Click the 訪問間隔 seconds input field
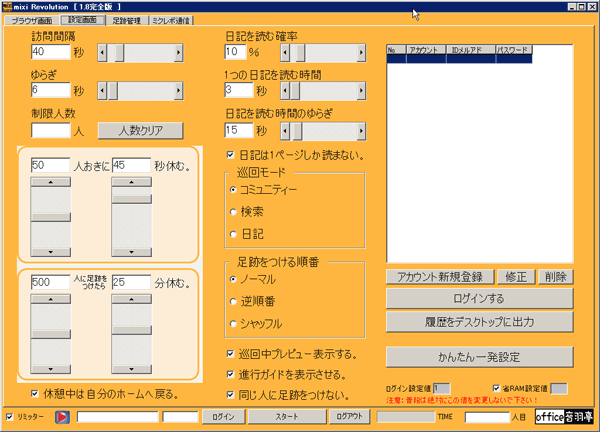The width and height of the screenshot is (600, 432). click(x=51, y=52)
